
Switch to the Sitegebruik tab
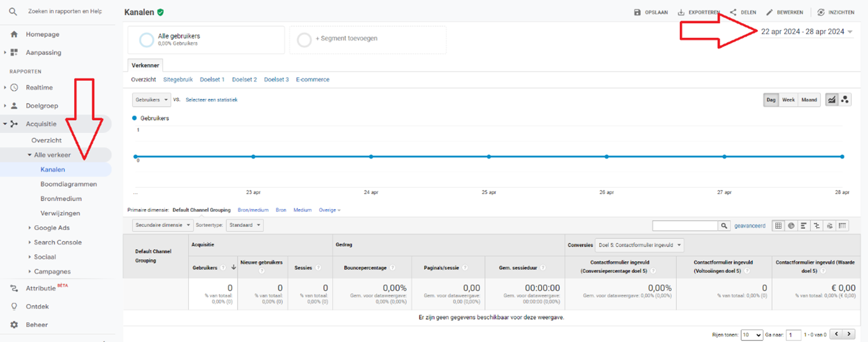(x=178, y=80)
